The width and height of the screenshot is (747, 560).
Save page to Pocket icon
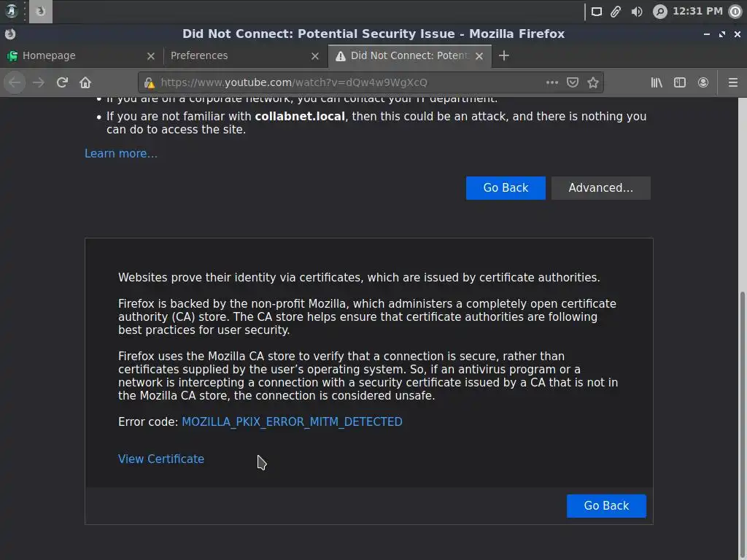(x=572, y=82)
